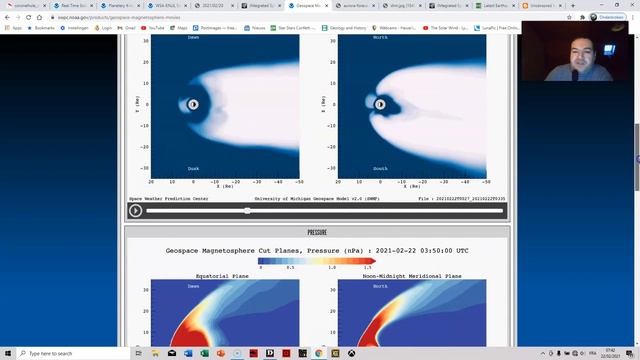Open the YouTube bookmark
The height and width of the screenshot is (360, 640).
pyautogui.click(x=153, y=28)
